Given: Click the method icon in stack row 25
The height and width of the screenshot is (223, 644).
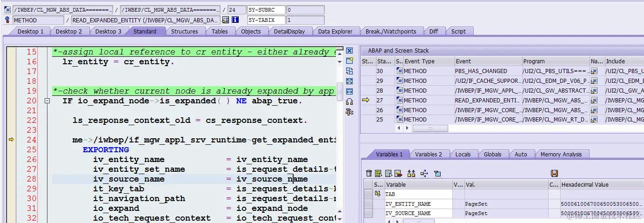Looking at the screenshot, I should (x=399, y=120).
